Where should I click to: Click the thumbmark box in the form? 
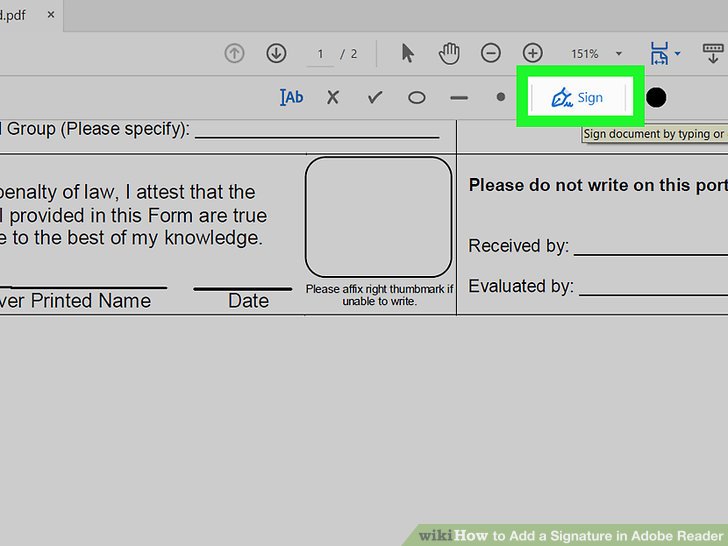pyautogui.click(x=378, y=217)
